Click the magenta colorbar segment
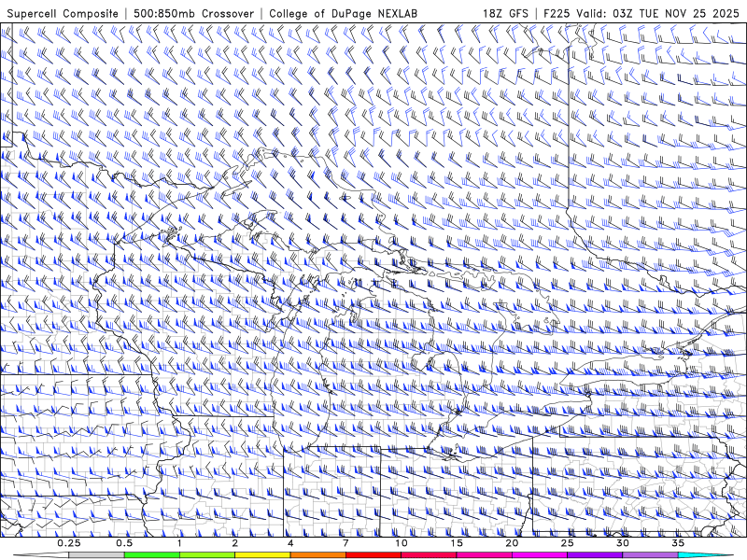 [540, 555]
